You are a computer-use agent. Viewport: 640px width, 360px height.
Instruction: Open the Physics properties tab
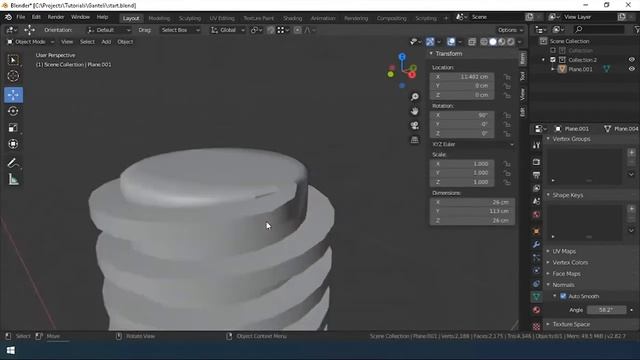(x=536, y=271)
